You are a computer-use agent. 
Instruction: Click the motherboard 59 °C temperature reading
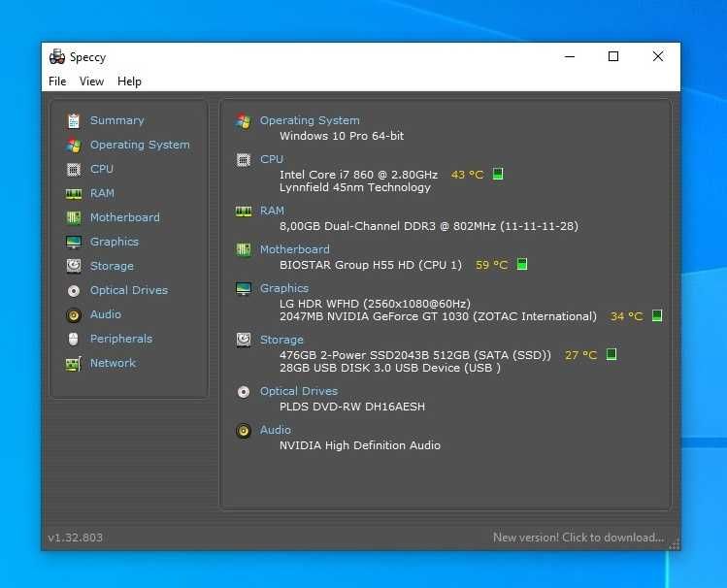[x=491, y=265]
